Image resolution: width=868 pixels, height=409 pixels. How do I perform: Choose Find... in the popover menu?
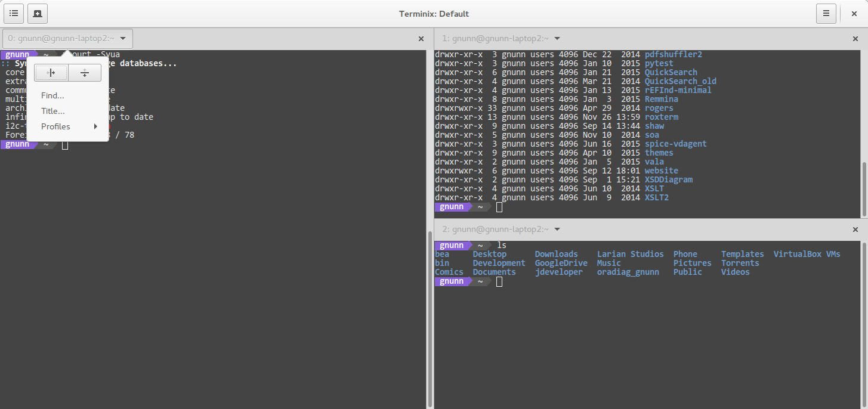(52, 95)
